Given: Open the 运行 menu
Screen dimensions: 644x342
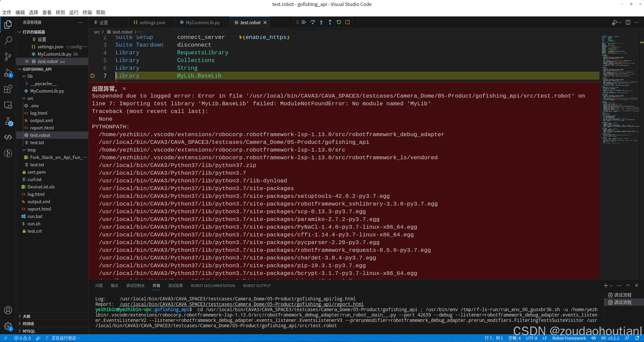Looking at the screenshot, I should click(x=73, y=12).
